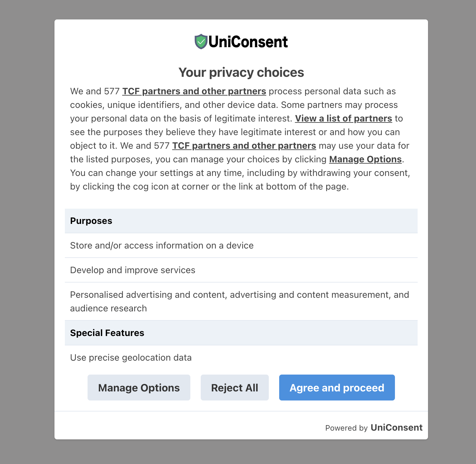Select the 'Develop and improve services' purpose

[x=133, y=270]
